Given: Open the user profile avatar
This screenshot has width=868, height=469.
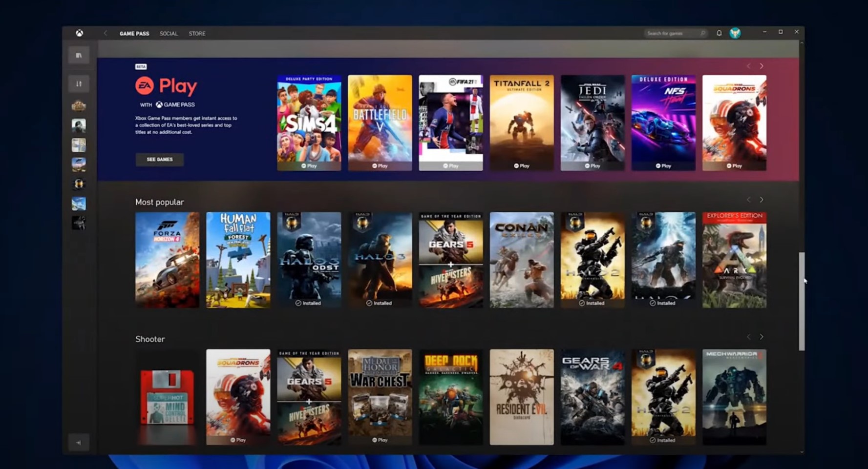Looking at the screenshot, I should click(735, 33).
